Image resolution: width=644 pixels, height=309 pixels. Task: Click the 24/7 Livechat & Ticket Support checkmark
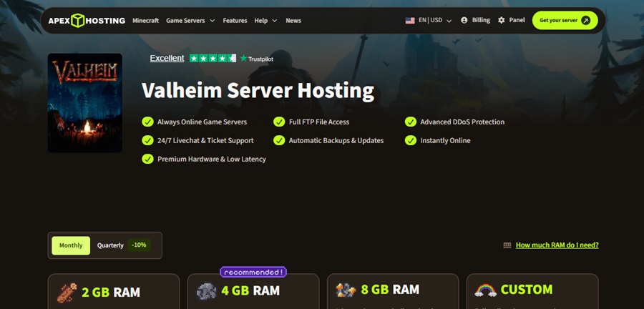147,140
